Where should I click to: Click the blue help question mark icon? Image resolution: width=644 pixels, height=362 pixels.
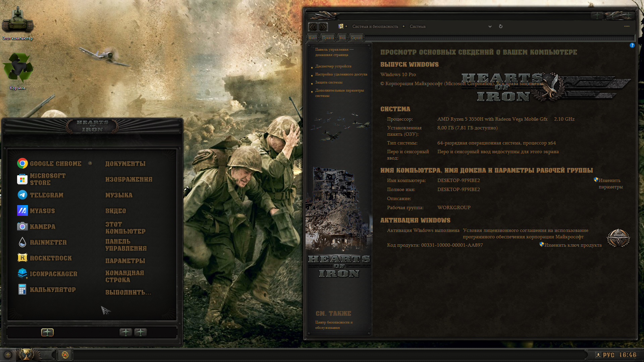click(632, 45)
